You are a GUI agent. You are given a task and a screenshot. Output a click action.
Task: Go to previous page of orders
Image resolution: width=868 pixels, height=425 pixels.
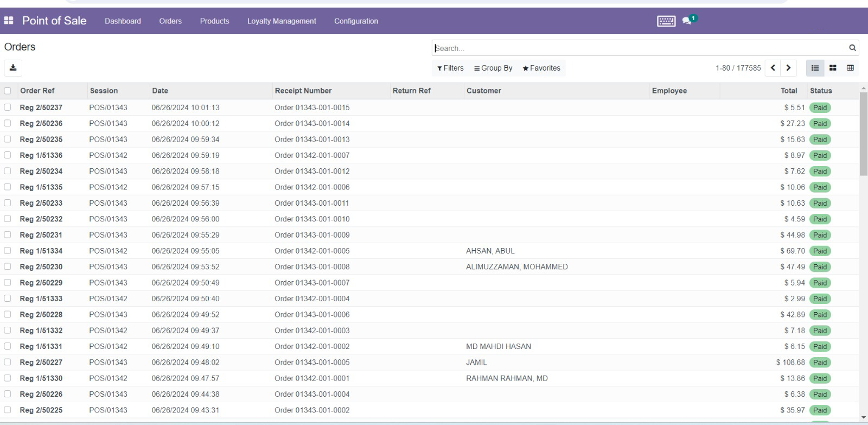point(773,68)
